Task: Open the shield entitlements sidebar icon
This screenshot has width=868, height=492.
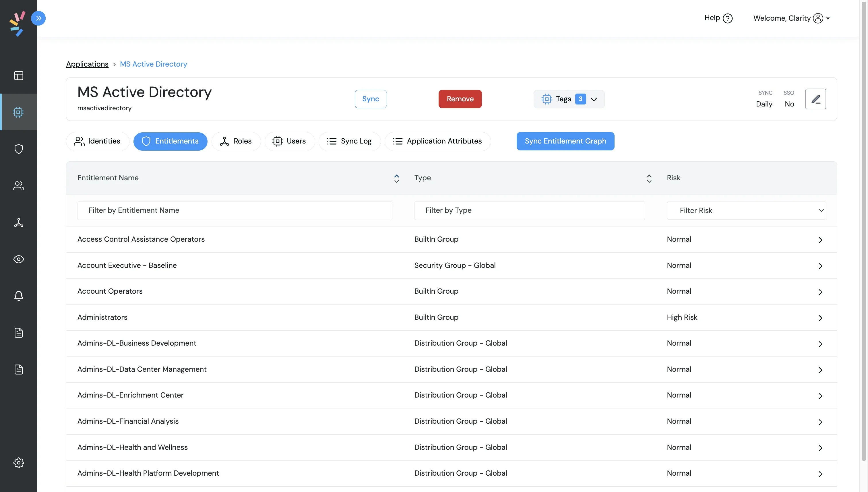Action: [x=19, y=149]
